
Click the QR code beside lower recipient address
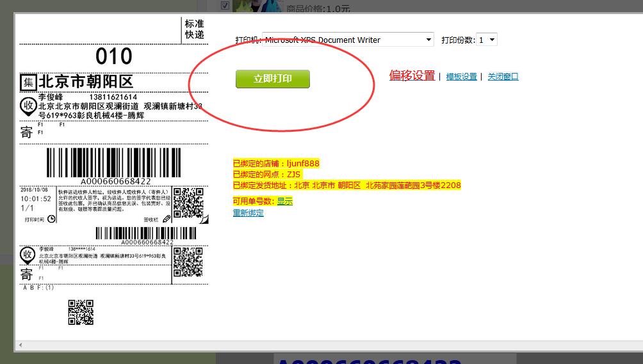click(x=188, y=263)
